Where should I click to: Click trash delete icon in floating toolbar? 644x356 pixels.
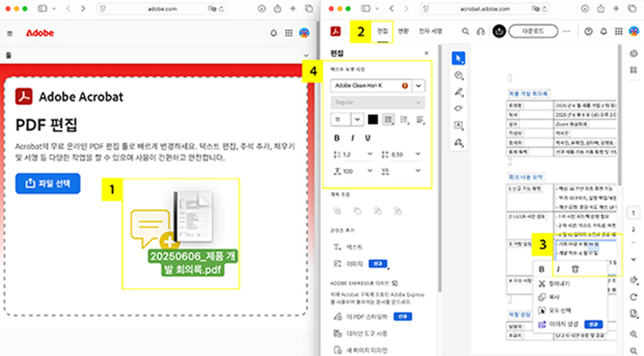click(575, 269)
